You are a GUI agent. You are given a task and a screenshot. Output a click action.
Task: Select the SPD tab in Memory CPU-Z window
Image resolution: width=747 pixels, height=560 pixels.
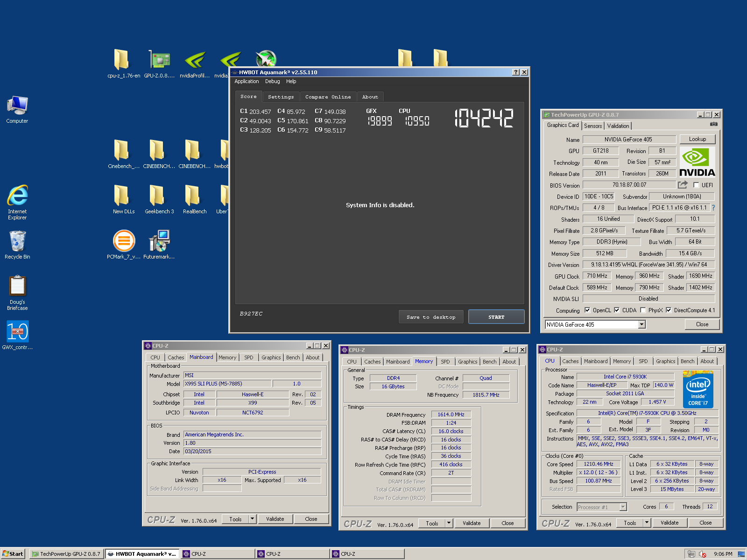tap(445, 362)
